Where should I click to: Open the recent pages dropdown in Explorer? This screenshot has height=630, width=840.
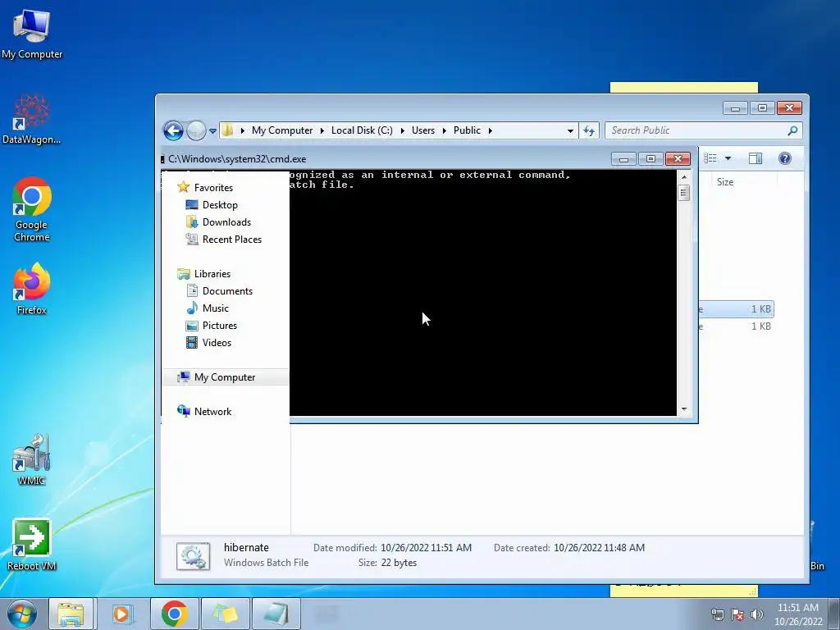coord(212,130)
